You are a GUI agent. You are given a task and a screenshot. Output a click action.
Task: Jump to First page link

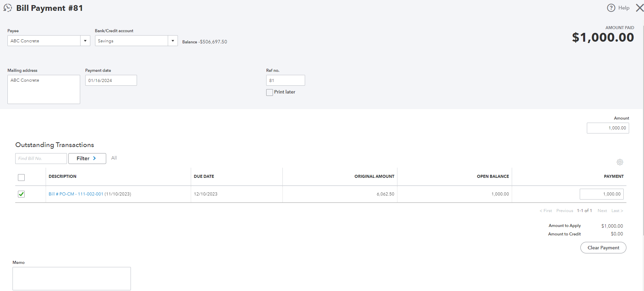coord(546,211)
